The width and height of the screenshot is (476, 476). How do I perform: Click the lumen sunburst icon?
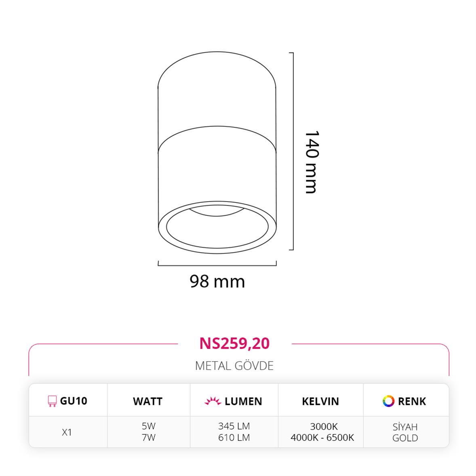pyautogui.click(x=213, y=401)
